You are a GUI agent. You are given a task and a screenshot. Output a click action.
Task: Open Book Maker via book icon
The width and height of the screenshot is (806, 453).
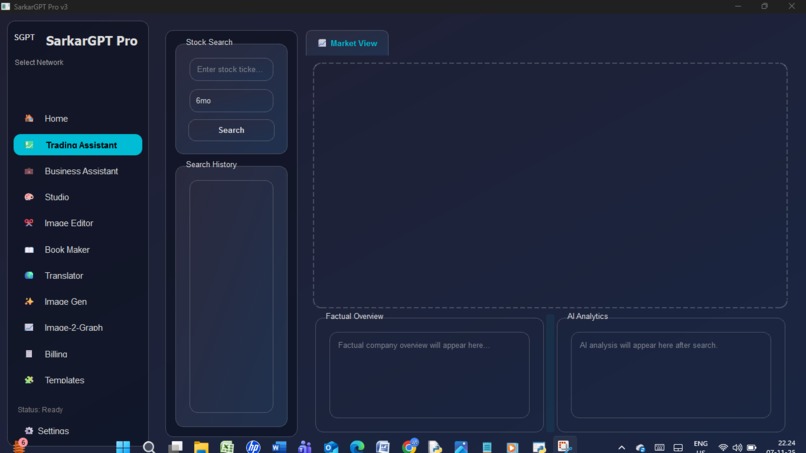click(x=29, y=250)
